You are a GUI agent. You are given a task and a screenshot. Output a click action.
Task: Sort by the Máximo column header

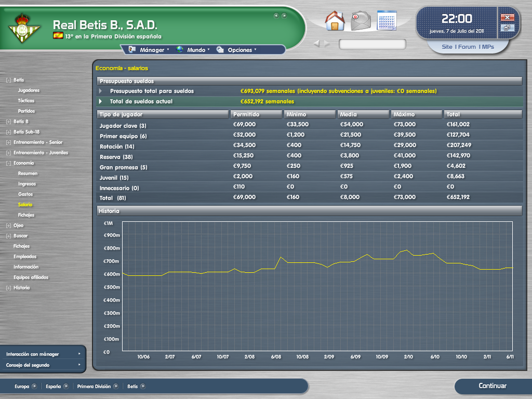[x=417, y=114]
